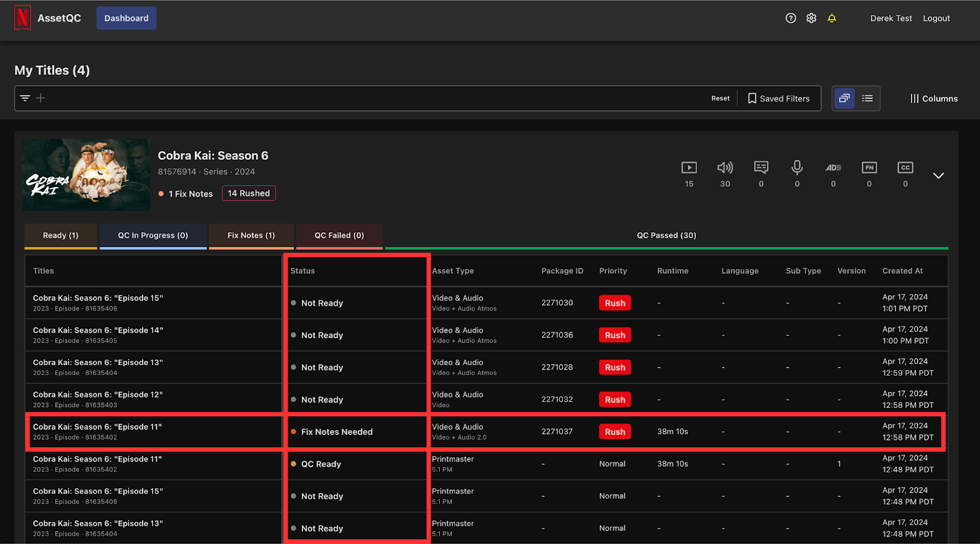The width and height of the screenshot is (980, 544).
Task: Open the help question mark icon
Action: point(791,18)
